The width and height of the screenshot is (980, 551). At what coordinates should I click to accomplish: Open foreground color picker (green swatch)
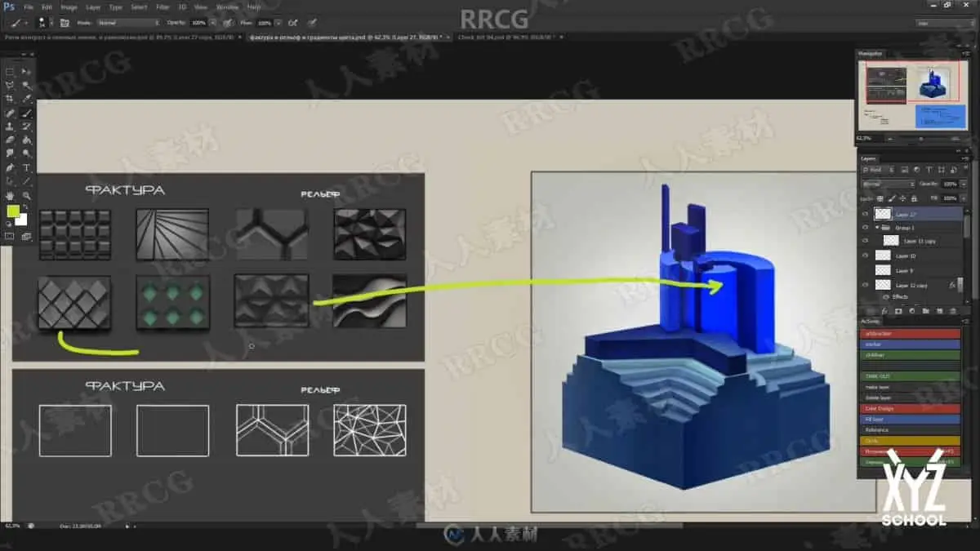click(x=12, y=211)
